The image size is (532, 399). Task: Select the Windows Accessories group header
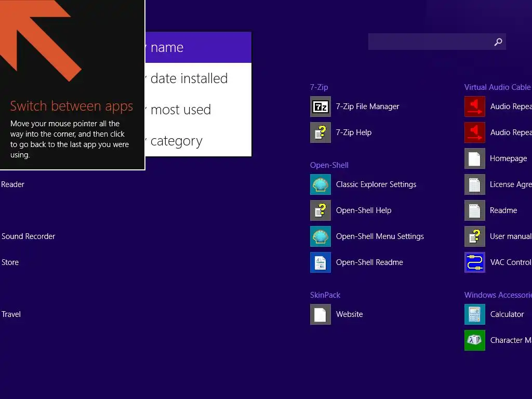(x=498, y=295)
